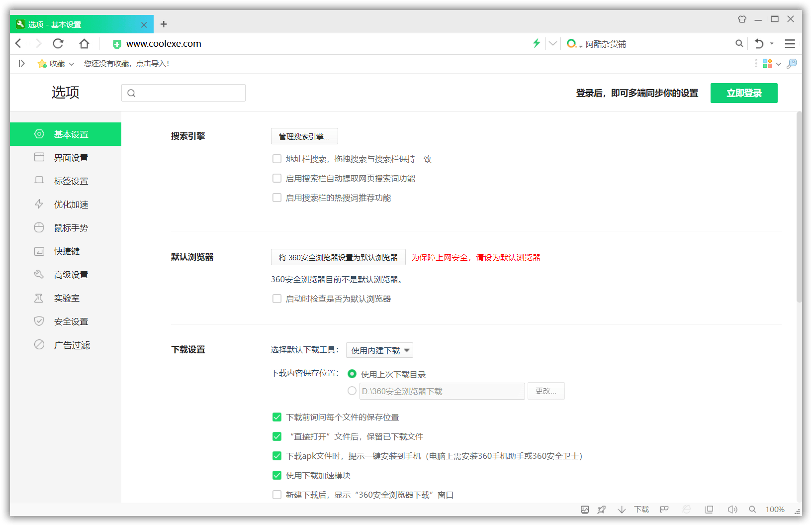This screenshot has height=526, width=812.
Task: Open 优化加速 in the sidebar
Action: (x=66, y=204)
